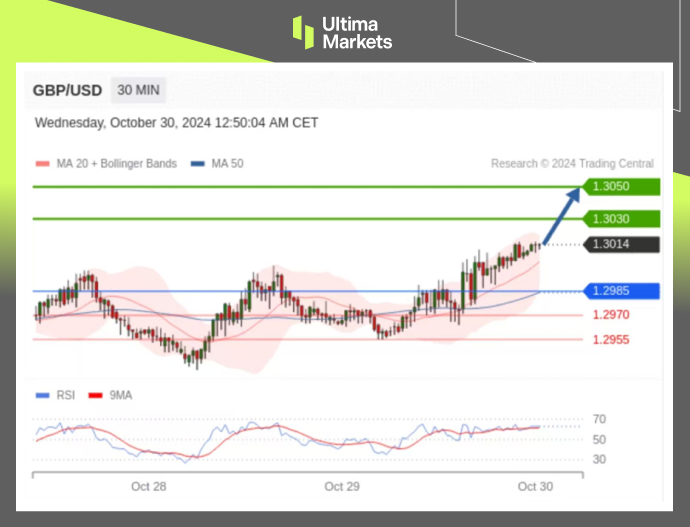Open the Research © 2024 Trading Central credit
Image resolution: width=690 pixels, height=527 pixels.
click(572, 164)
